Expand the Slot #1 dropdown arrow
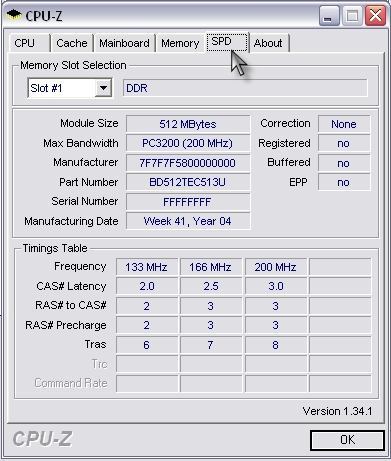 pos(103,88)
